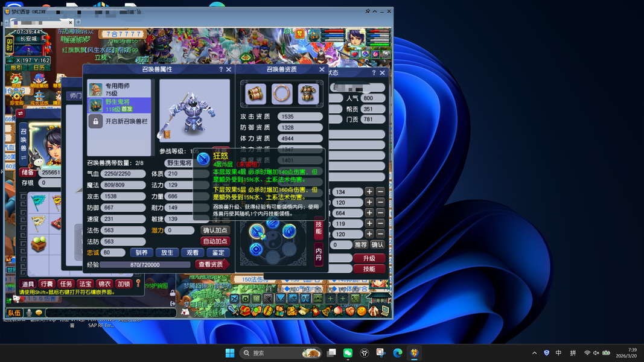Open the team icon with two characters
The image size is (644, 362).
280,311
